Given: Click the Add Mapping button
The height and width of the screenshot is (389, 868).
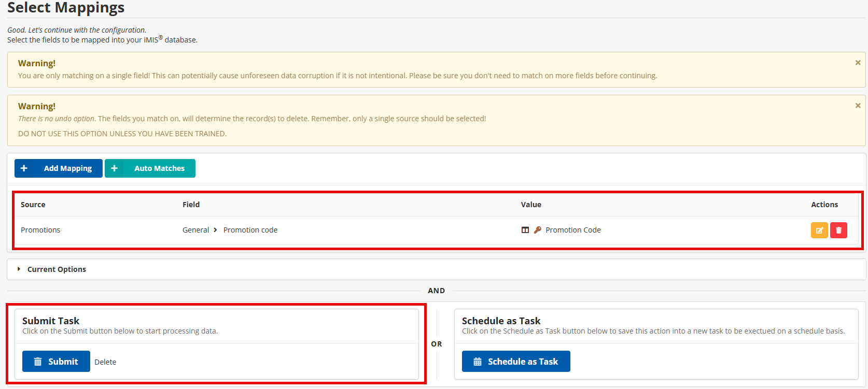Looking at the screenshot, I should [58, 168].
